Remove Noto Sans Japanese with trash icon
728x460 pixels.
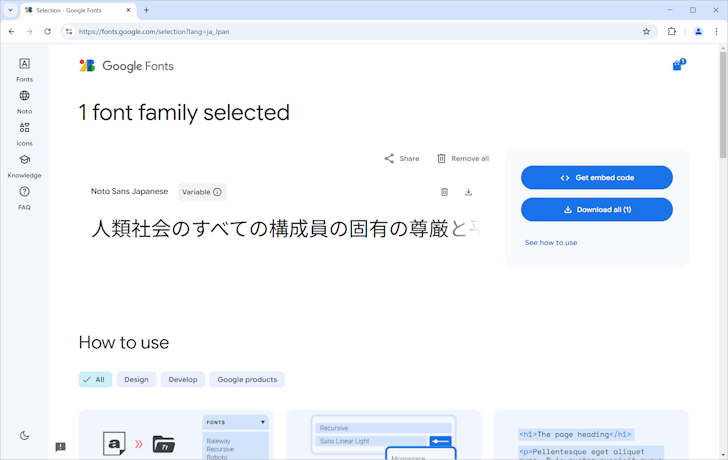[x=444, y=192]
